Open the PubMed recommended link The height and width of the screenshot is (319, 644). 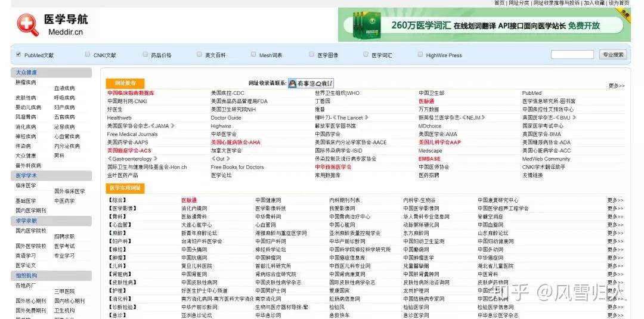(532, 93)
